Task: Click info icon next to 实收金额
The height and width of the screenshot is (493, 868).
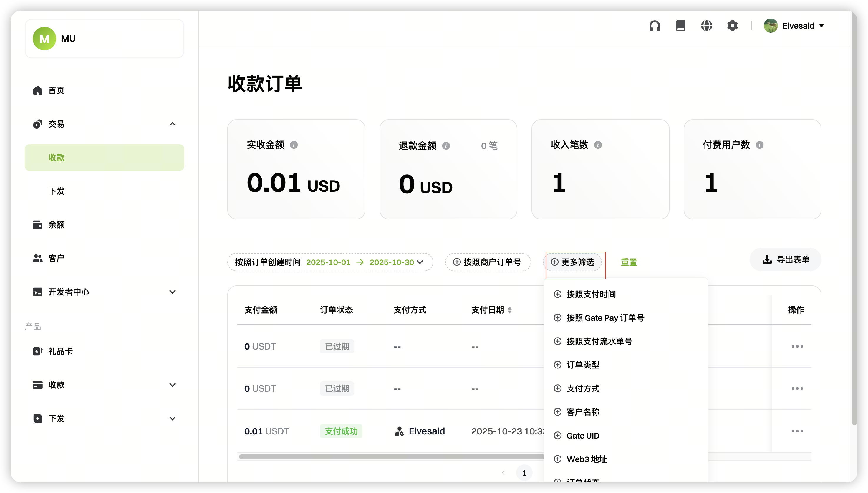Action: point(294,145)
